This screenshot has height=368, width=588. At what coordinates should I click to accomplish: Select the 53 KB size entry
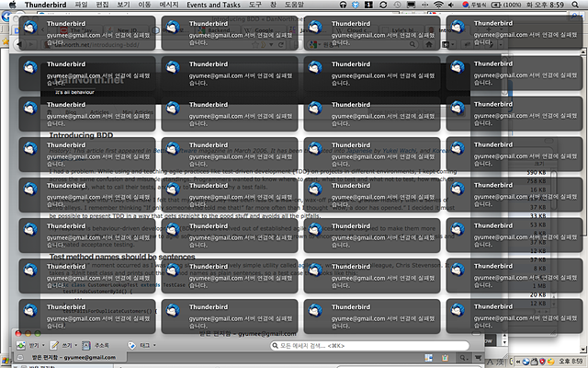point(537,224)
